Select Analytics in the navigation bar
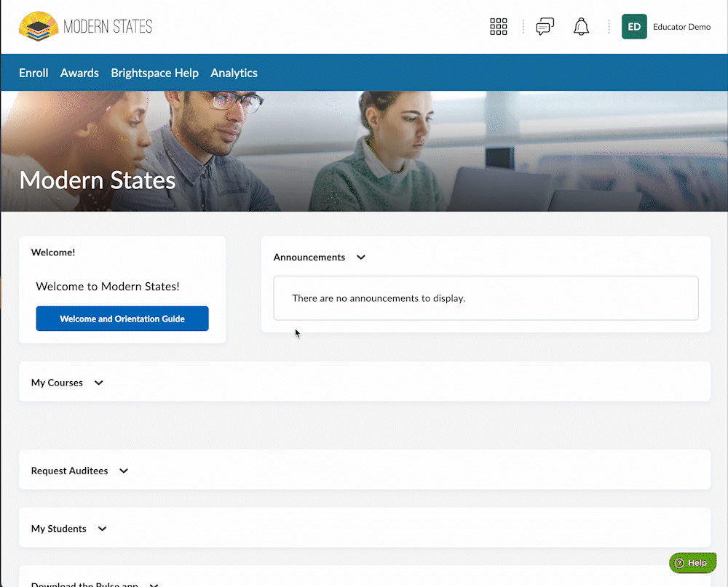The width and height of the screenshot is (728, 587). pos(234,73)
